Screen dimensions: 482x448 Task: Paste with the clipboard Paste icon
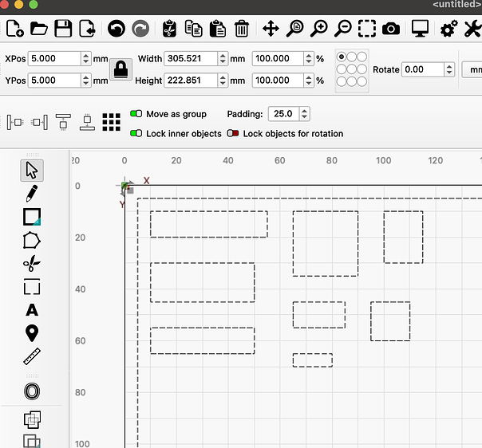click(x=217, y=29)
